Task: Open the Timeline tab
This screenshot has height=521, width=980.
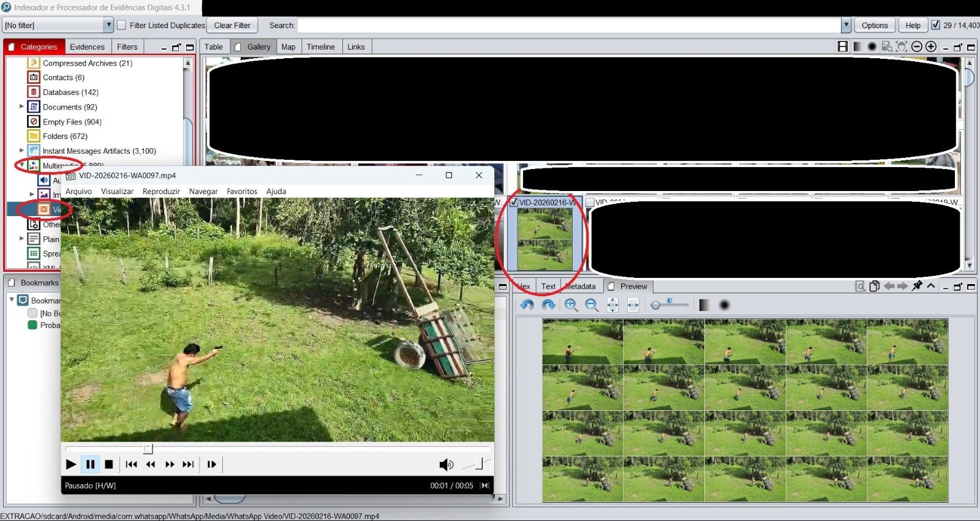Action: pyautogui.click(x=320, y=47)
